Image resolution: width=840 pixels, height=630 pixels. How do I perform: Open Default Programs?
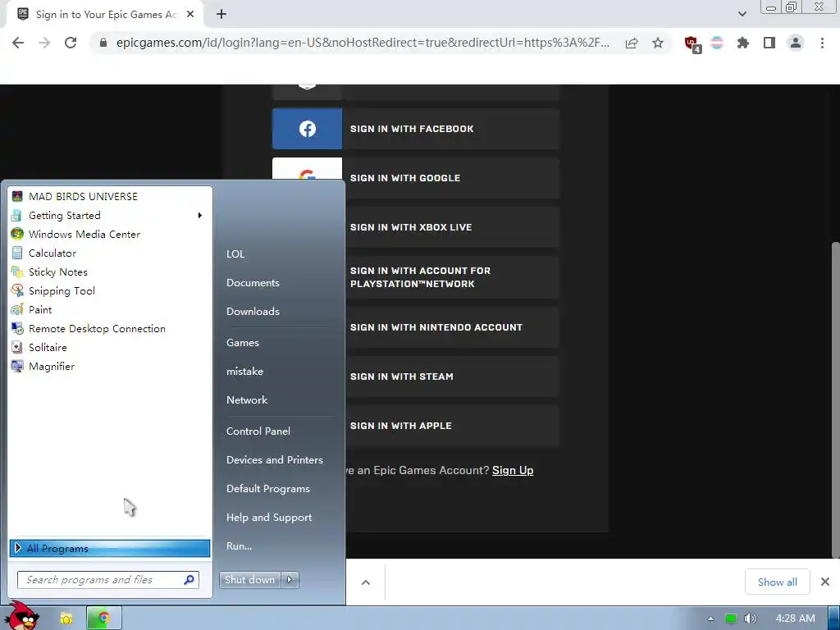pos(268,489)
